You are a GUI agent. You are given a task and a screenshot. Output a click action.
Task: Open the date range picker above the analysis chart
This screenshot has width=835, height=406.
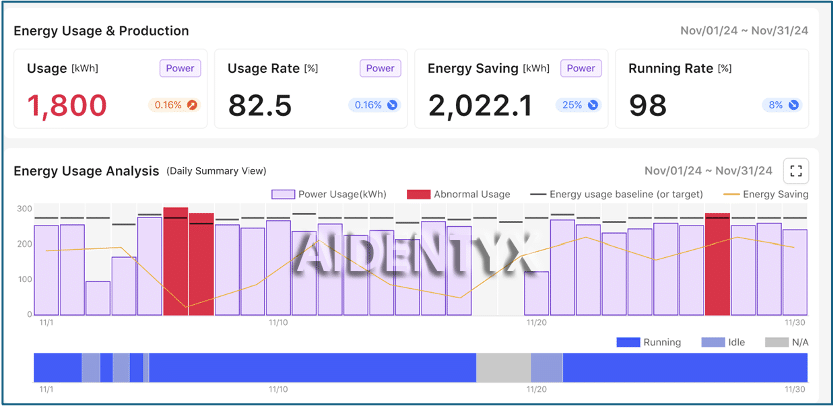pos(708,171)
